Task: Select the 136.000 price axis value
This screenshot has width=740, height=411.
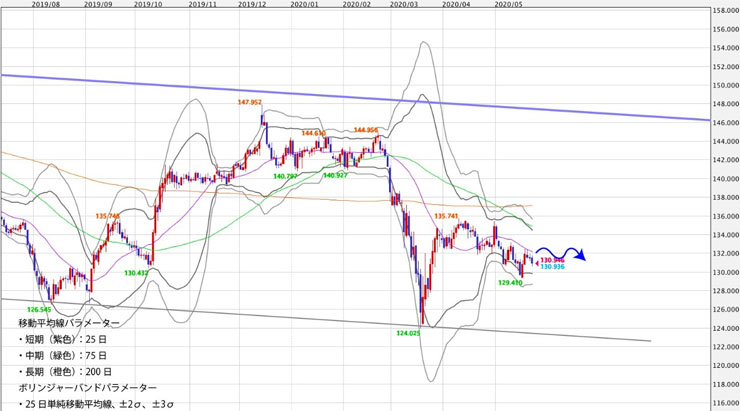Action: [726, 216]
